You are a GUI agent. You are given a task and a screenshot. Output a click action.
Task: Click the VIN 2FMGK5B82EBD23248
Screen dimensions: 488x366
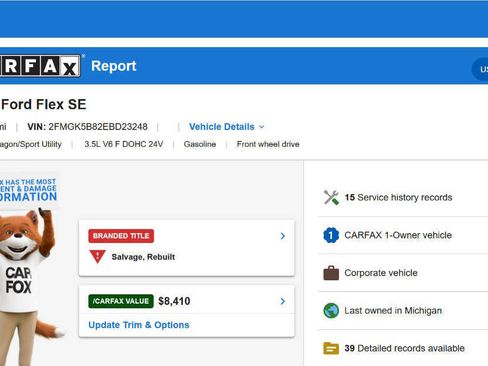click(88, 127)
